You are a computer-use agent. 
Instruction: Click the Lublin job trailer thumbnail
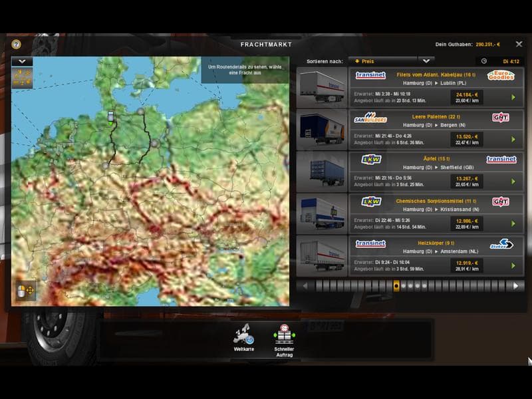pos(322,88)
